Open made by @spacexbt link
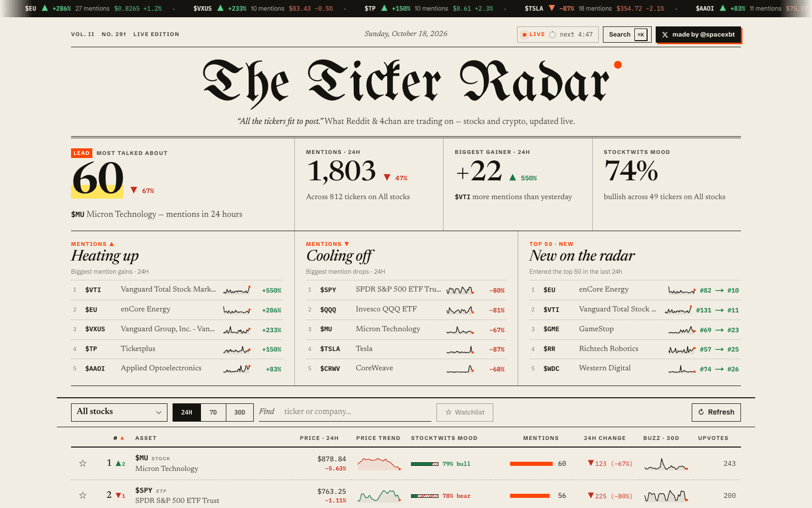The height and width of the screenshot is (508, 812). (x=698, y=35)
